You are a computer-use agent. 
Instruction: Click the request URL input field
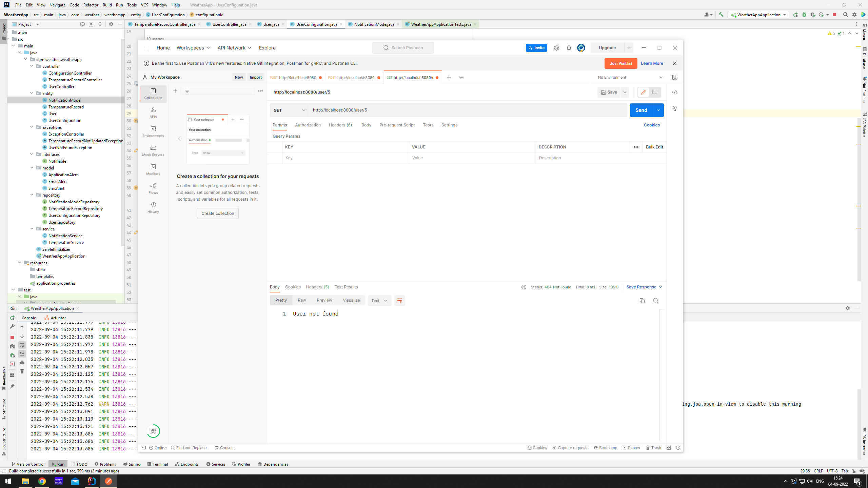pos(468,110)
